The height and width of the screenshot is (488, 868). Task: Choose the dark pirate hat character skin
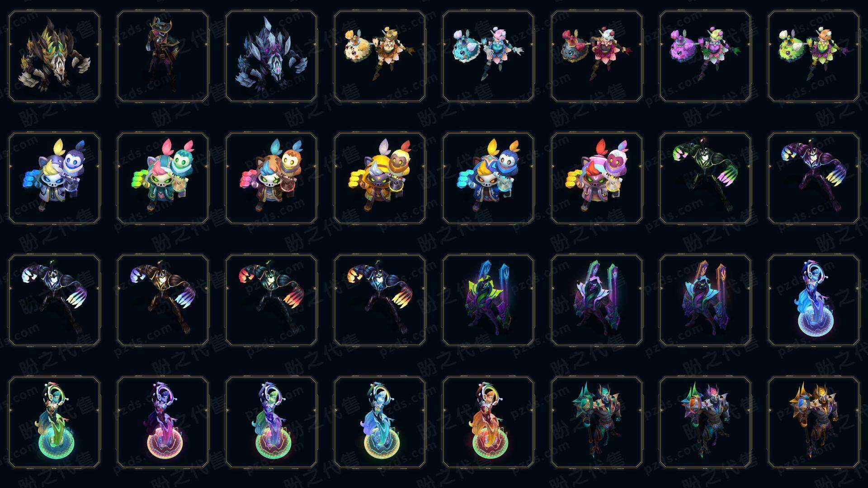click(x=163, y=56)
